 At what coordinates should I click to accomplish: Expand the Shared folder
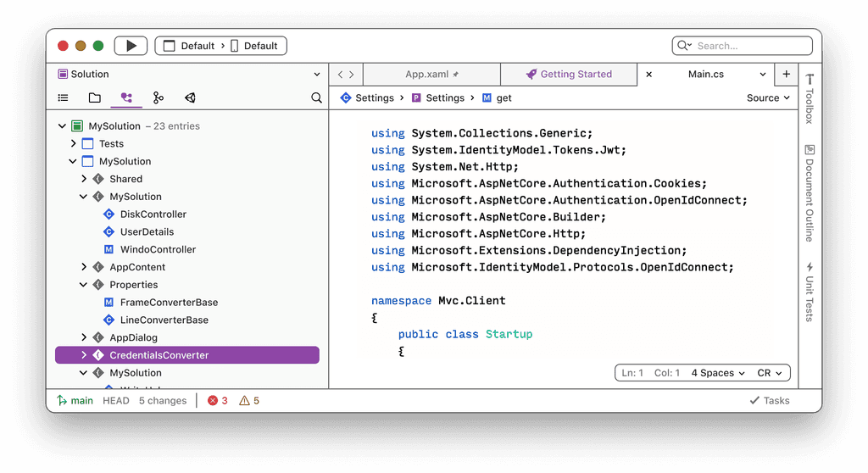[84, 179]
